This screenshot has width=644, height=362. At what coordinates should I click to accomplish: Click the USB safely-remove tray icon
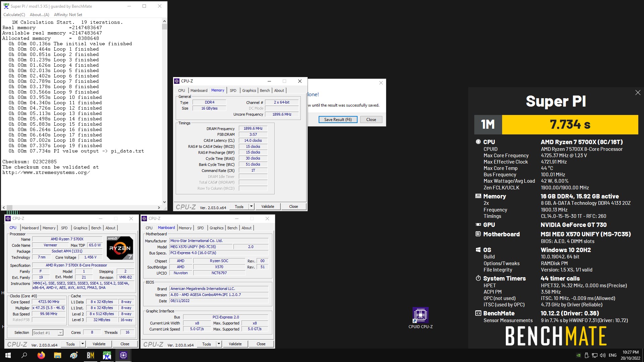click(586, 355)
